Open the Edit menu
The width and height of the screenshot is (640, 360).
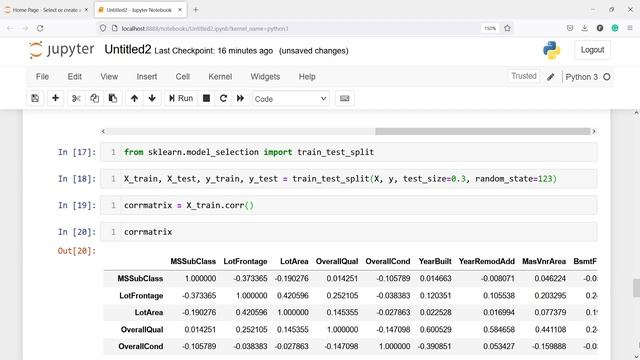[75, 77]
